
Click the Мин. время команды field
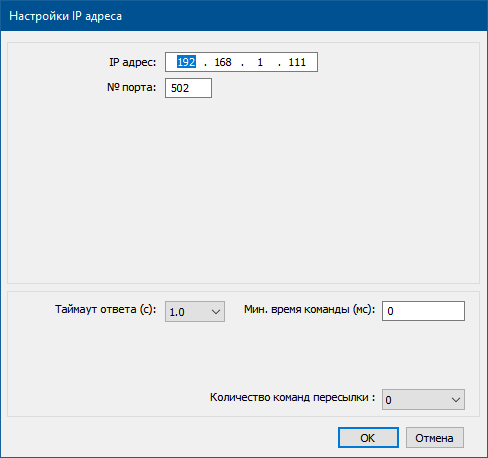(x=423, y=311)
